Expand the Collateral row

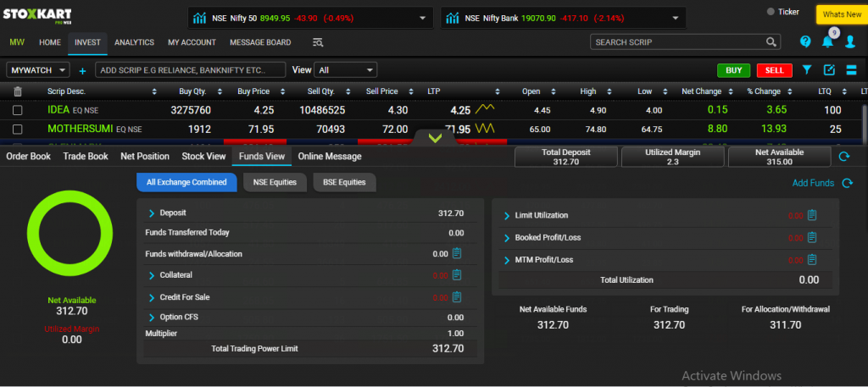pyautogui.click(x=152, y=274)
